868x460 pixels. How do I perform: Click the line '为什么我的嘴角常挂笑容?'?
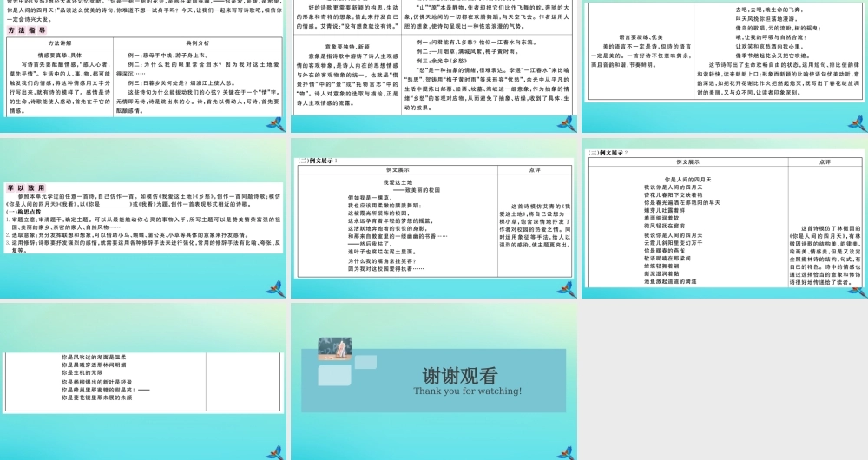(382, 260)
